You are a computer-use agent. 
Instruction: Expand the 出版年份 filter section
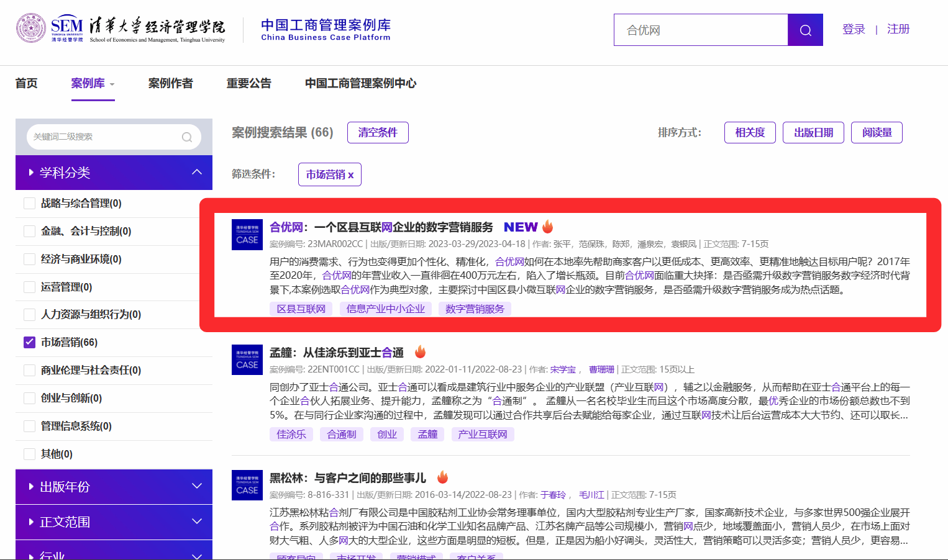(x=197, y=486)
